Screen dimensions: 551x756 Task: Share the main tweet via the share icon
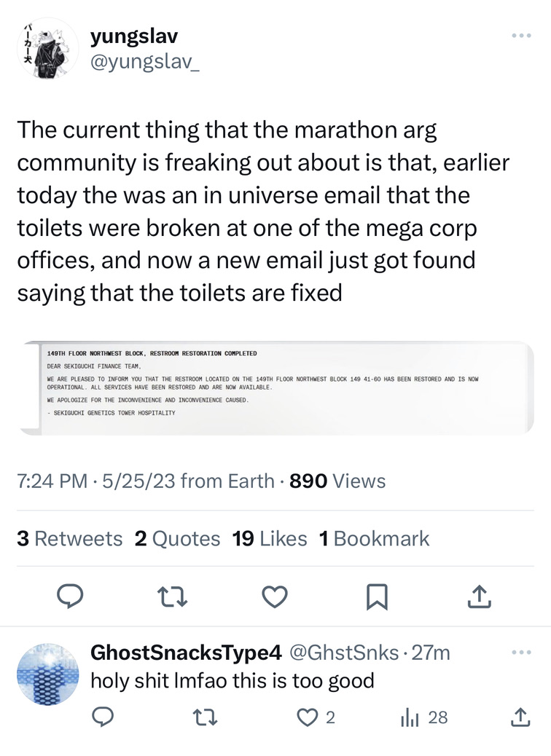478,597
